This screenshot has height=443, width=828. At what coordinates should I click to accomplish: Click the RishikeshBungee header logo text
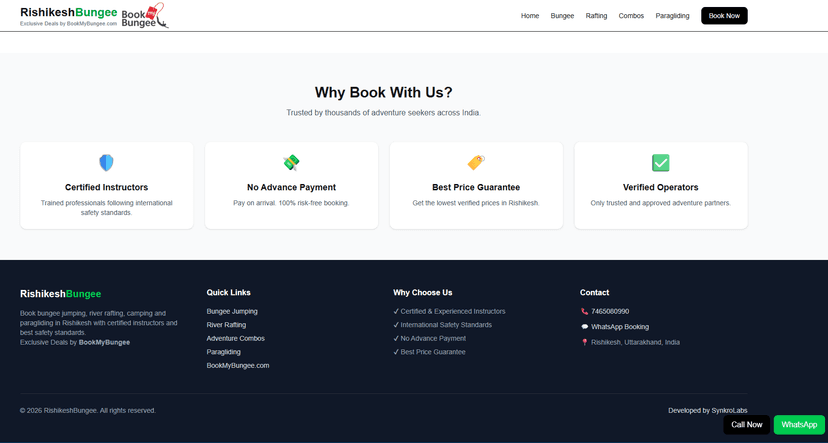tap(68, 12)
